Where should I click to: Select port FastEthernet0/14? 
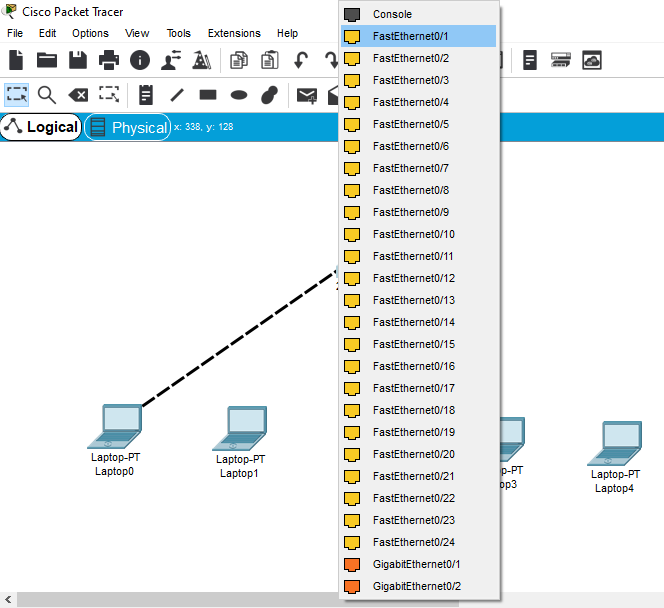(418, 322)
